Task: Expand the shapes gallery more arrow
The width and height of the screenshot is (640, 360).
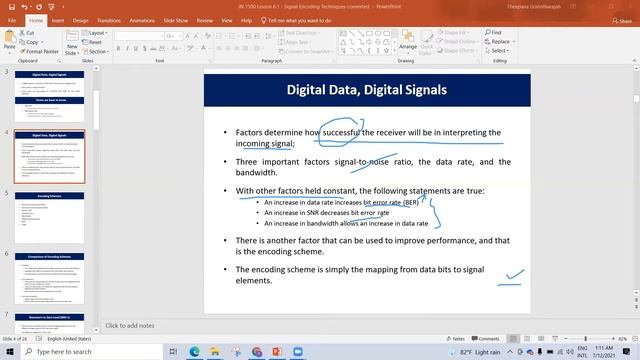Action: [x=394, y=51]
